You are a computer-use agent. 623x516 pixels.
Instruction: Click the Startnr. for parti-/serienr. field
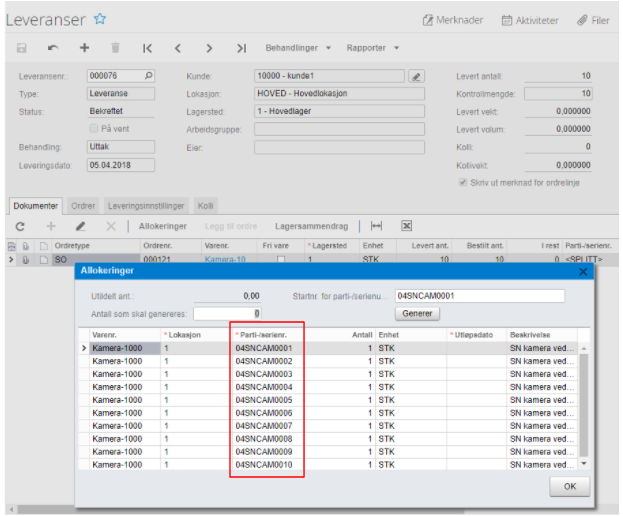coord(480,296)
